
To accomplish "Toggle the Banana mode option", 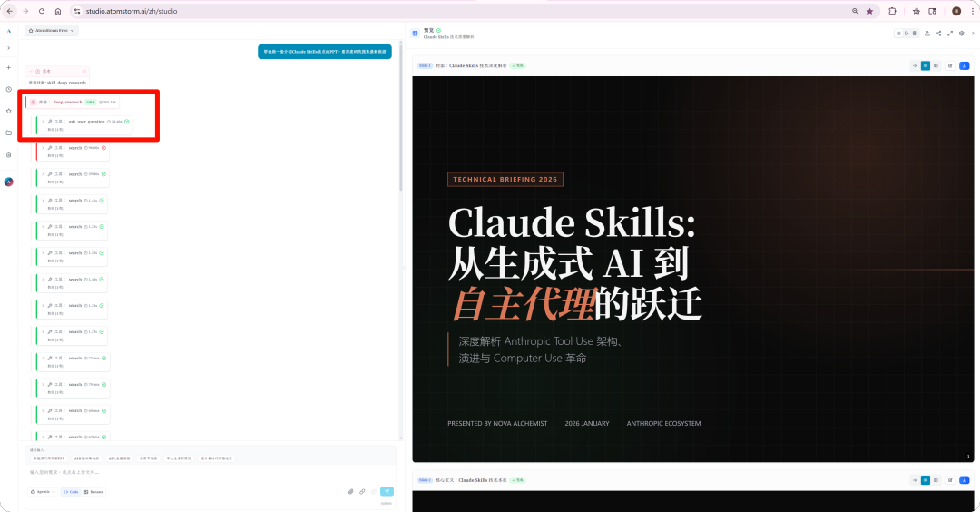I will pos(93,492).
